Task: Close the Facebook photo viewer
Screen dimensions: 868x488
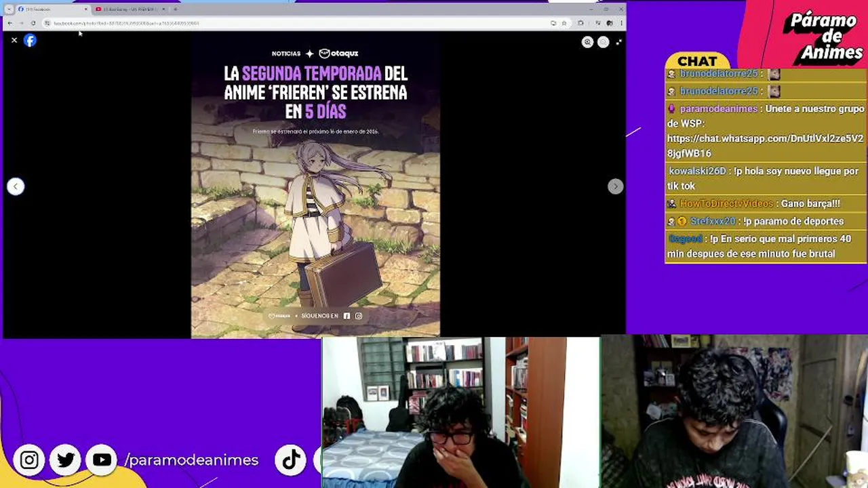Action: point(14,41)
